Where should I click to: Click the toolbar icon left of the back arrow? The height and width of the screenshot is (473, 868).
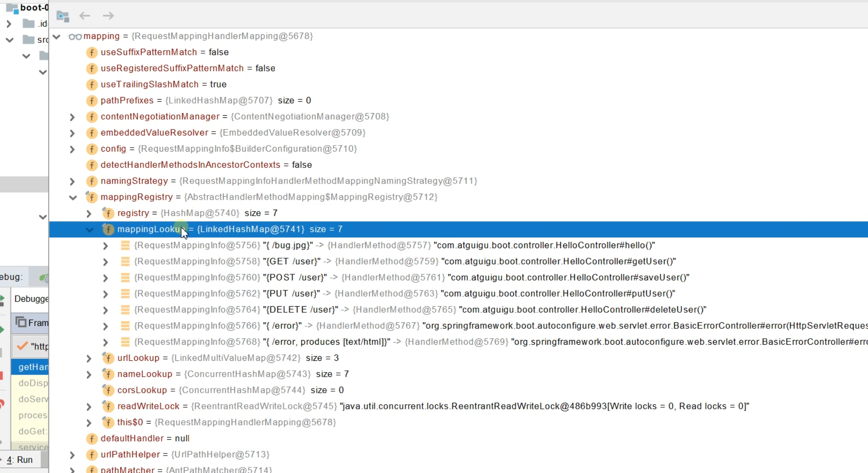[x=63, y=16]
